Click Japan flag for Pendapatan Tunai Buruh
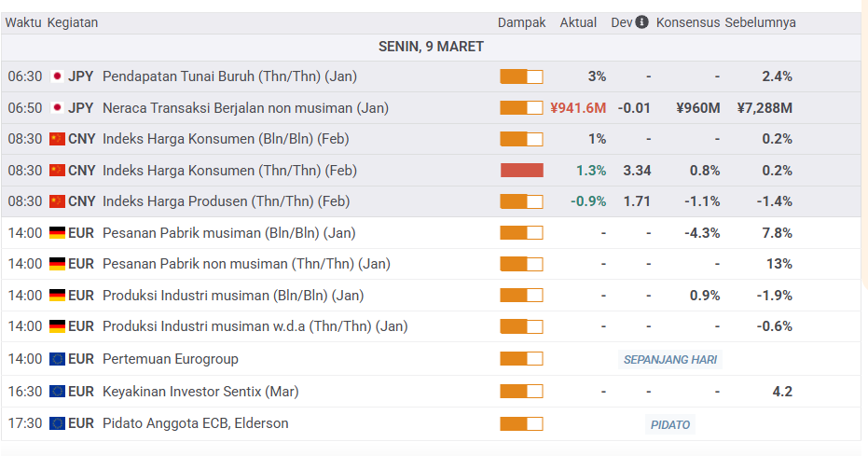This screenshot has height=456, width=868. coord(57,76)
